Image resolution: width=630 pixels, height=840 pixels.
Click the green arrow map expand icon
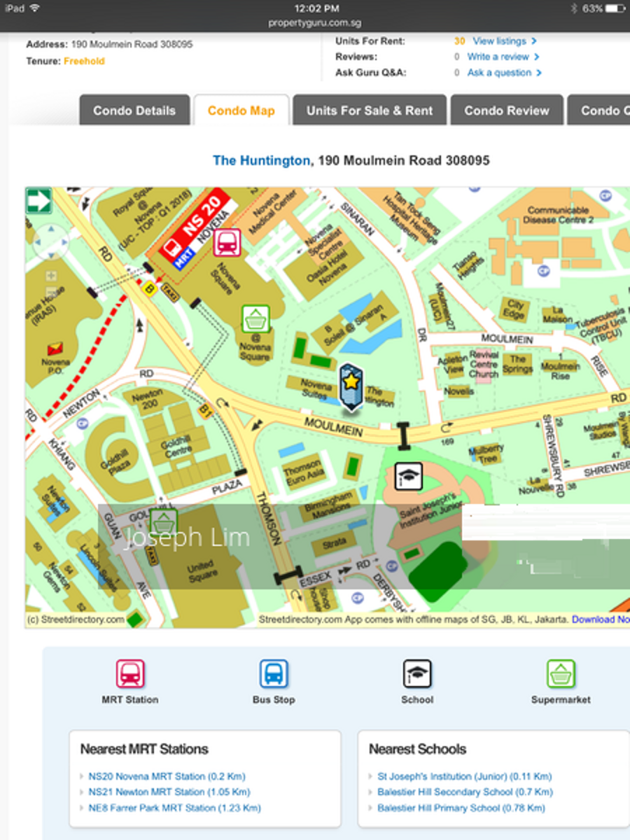39,201
